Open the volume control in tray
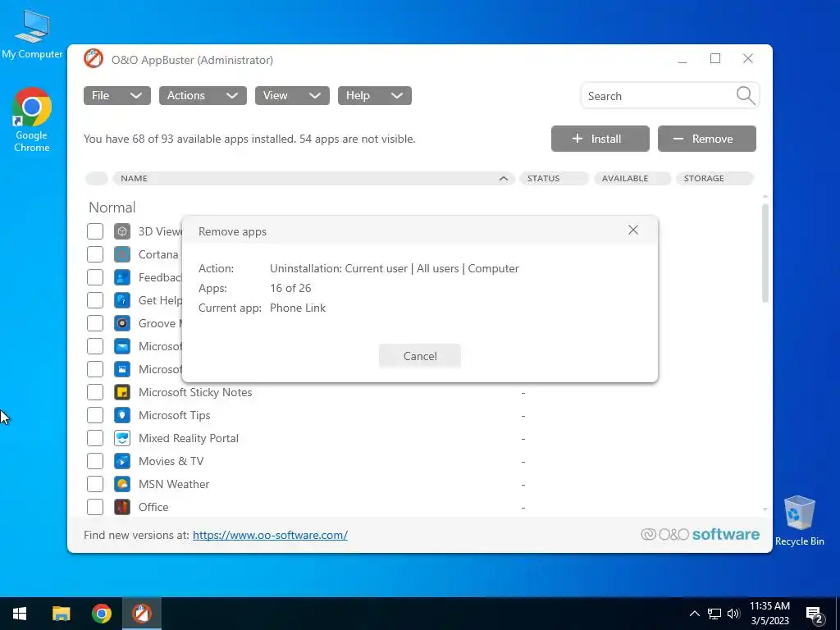Image resolution: width=840 pixels, height=630 pixels. click(733, 614)
